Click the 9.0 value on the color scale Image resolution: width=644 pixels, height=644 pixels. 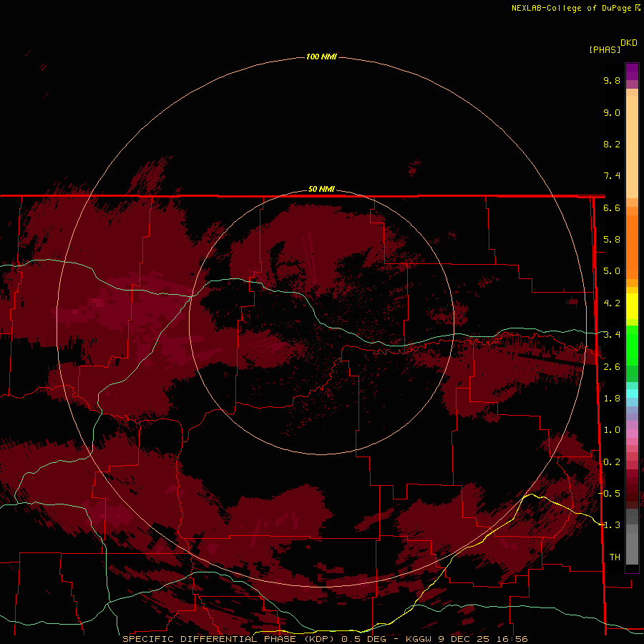612,112
